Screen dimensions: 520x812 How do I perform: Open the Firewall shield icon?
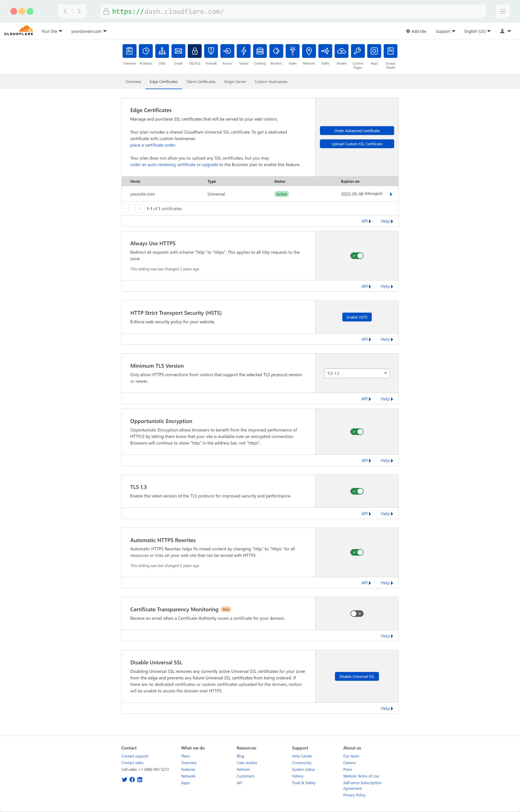click(211, 51)
